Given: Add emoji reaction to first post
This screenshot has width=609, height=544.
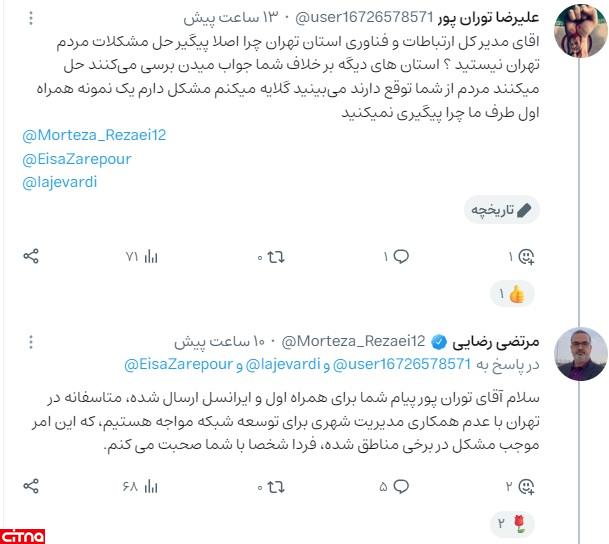Looking at the screenshot, I should (522, 257).
